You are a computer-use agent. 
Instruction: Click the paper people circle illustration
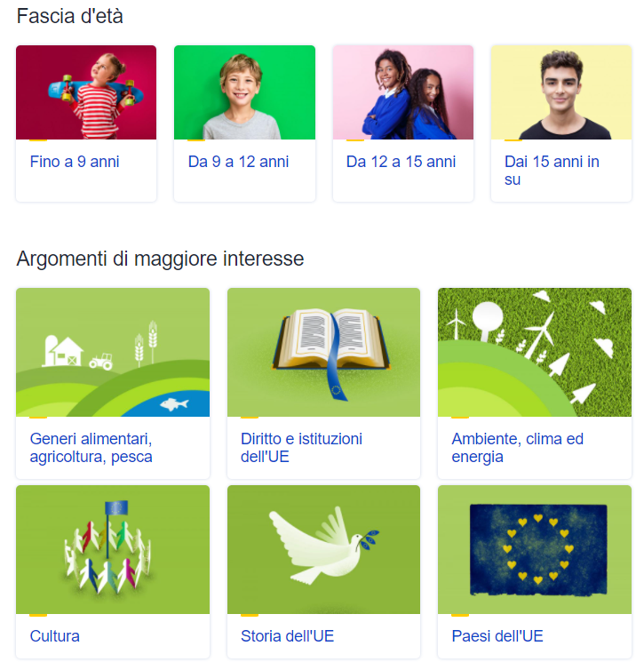tap(113, 549)
